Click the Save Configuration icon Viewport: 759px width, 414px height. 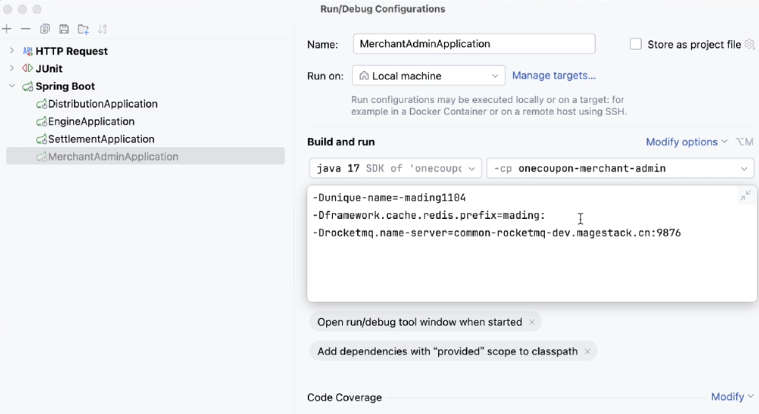64,30
